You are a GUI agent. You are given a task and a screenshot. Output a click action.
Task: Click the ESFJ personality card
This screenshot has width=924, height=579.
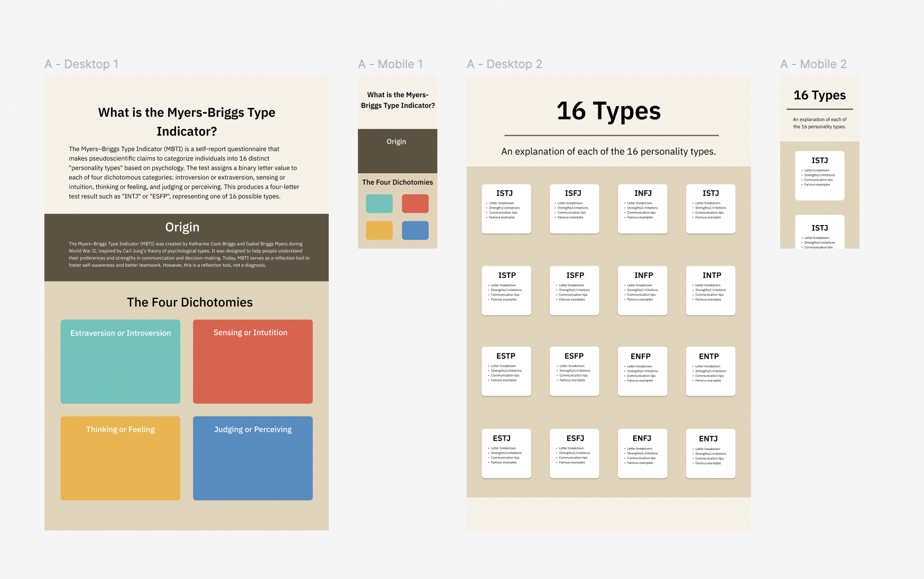pos(574,453)
